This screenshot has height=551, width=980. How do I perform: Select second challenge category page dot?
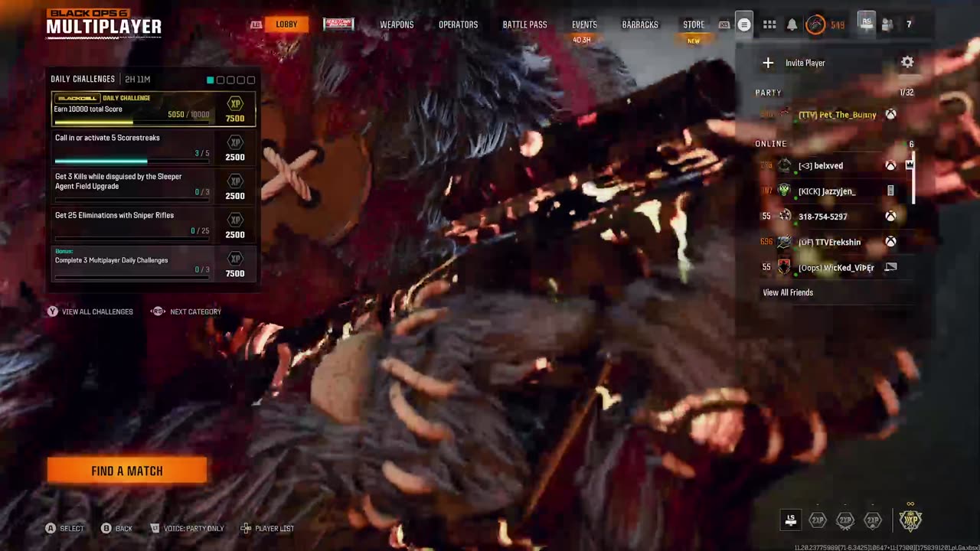point(220,80)
